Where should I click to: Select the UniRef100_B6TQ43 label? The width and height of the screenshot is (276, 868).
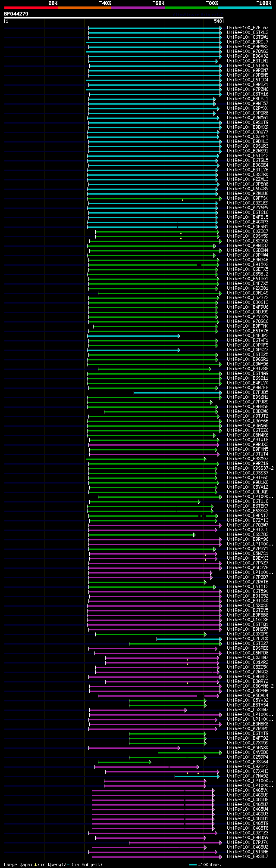tap(248, 155)
